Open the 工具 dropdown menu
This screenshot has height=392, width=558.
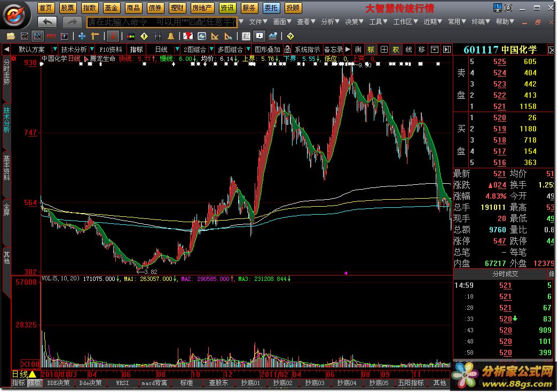pos(378,22)
